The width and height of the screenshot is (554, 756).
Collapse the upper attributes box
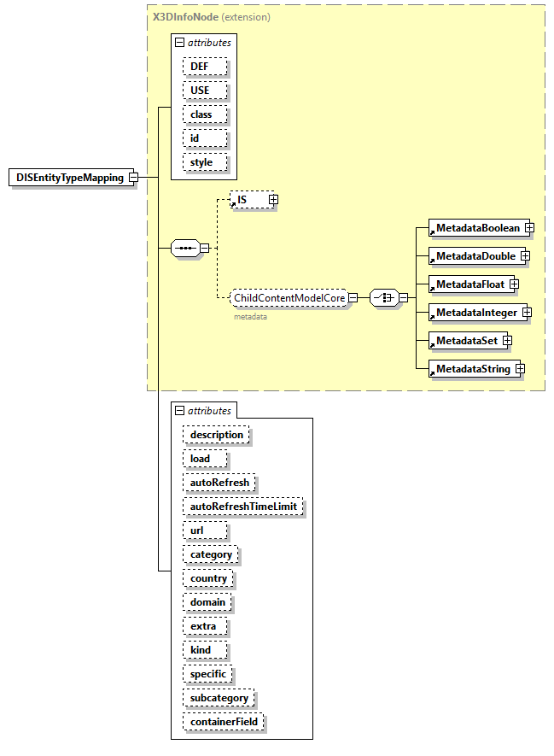pos(180,42)
